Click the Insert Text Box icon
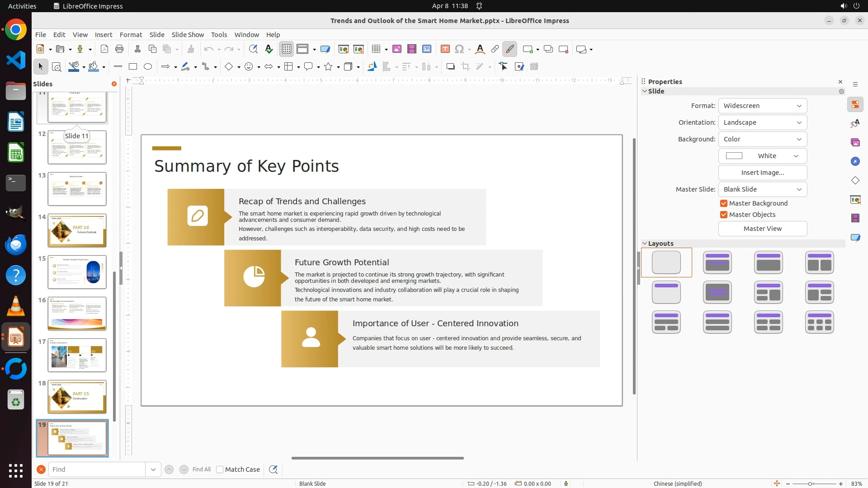 [x=445, y=49]
